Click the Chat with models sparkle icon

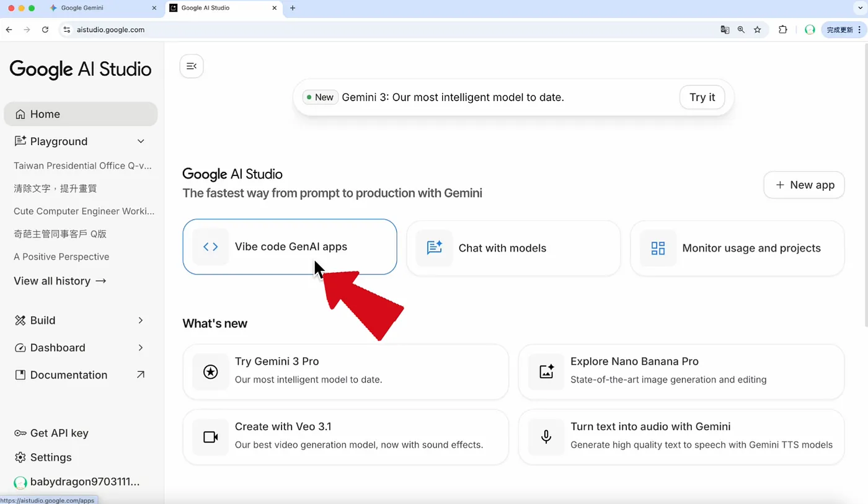(434, 248)
